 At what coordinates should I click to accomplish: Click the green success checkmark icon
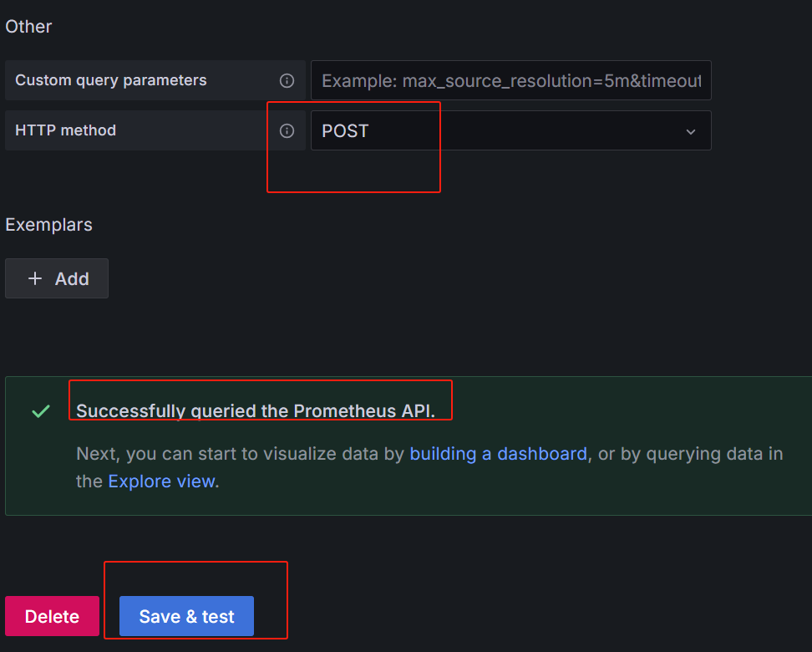pos(41,411)
